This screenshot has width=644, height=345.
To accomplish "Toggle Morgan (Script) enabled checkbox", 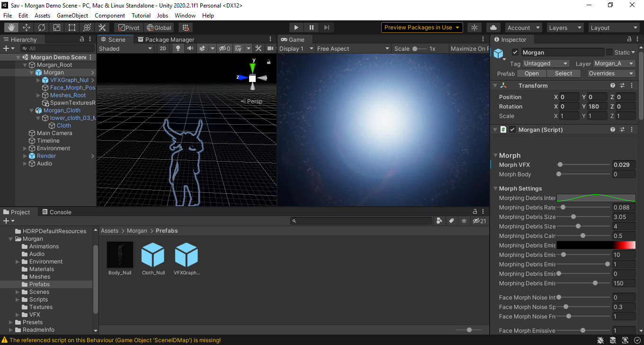I will coord(512,129).
